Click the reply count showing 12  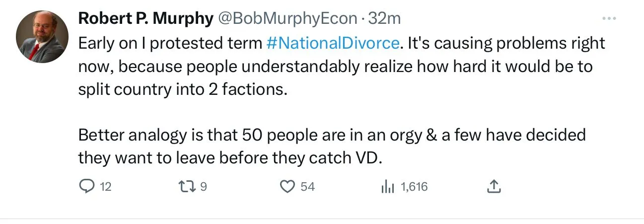(x=106, y=187)
